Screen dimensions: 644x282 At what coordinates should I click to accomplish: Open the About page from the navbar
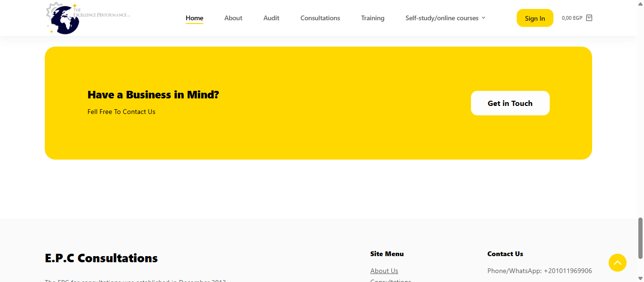pos(233,18)
